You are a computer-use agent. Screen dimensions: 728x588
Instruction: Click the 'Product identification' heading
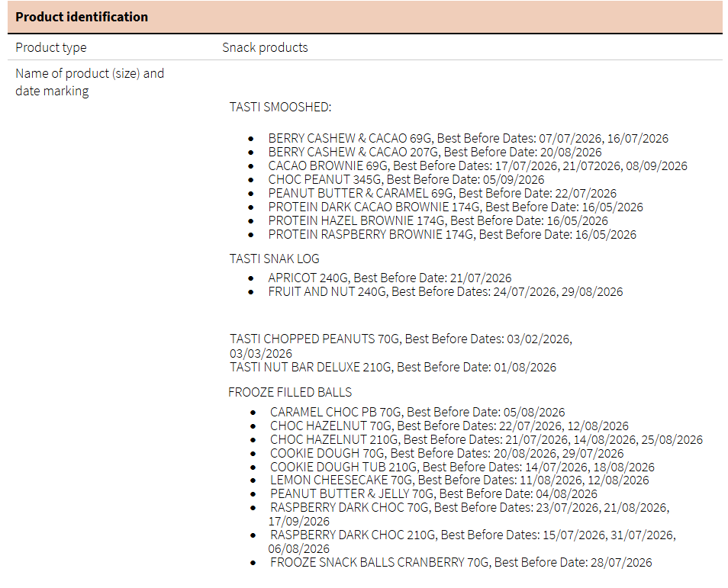tap(82, 18)
